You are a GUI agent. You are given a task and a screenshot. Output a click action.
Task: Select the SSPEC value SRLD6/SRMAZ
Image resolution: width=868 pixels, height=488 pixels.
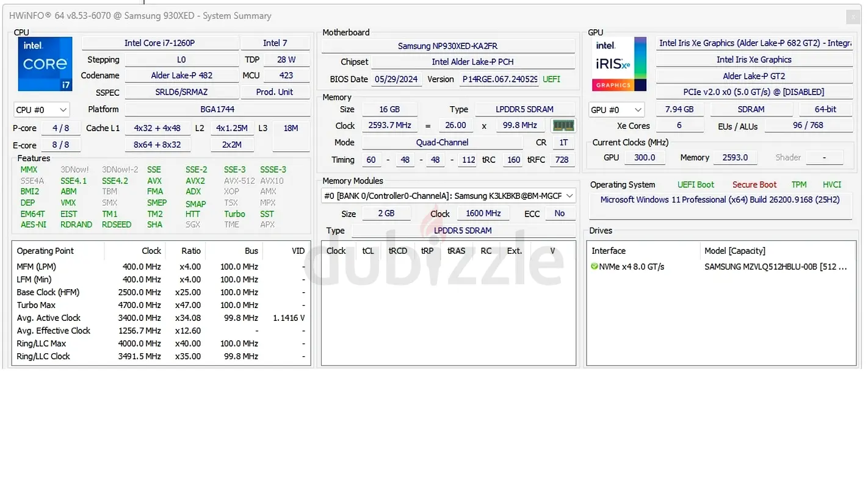182,92
